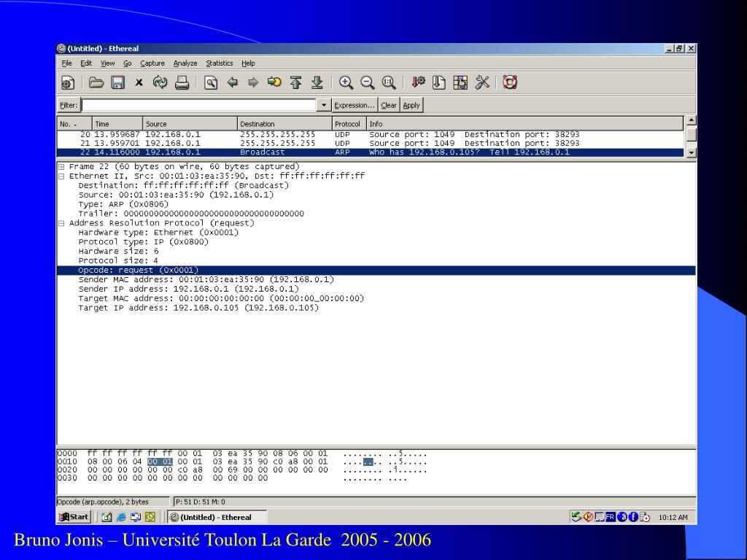Go back with the left green arrow
Screen dimensions: 747x560
tap(232, 83)
